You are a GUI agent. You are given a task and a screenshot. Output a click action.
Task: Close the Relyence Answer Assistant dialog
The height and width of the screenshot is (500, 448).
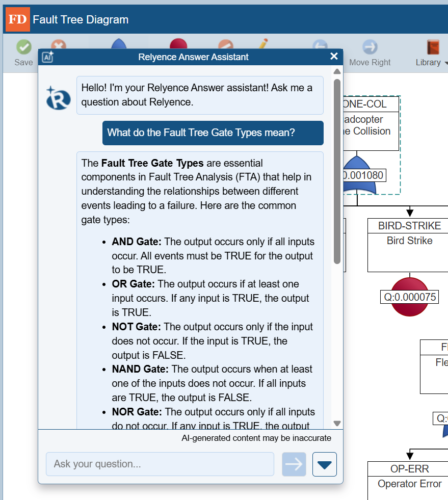pos(334,56)
